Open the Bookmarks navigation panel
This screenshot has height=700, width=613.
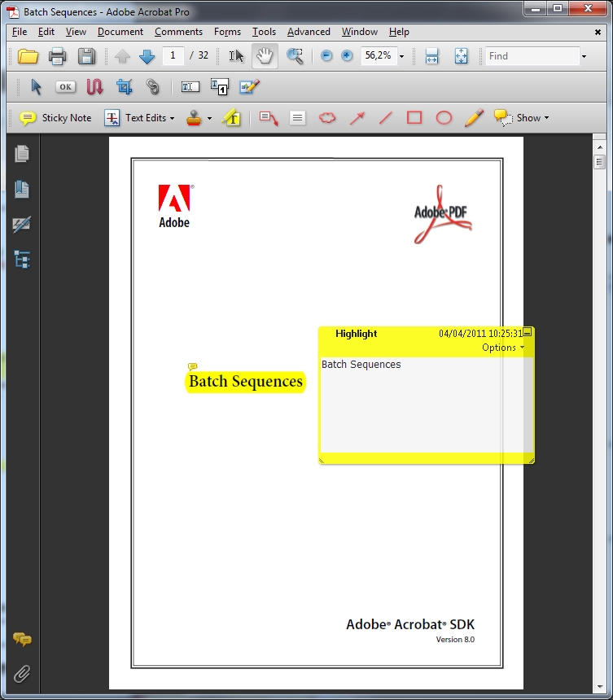pos(22,190)
